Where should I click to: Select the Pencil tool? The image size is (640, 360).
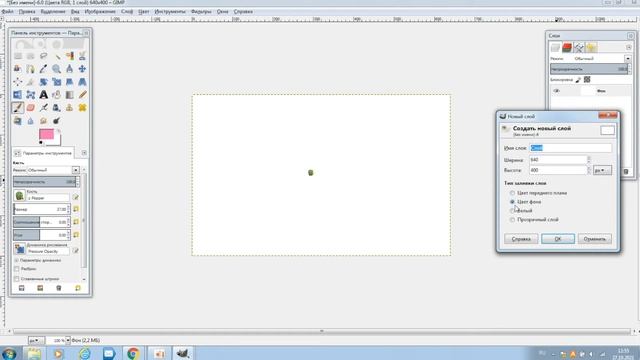point(82,95)
